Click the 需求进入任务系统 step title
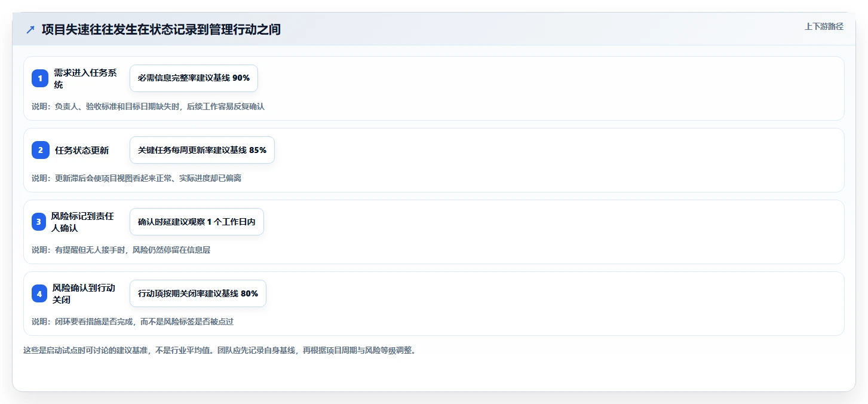Viewport: 868px width, 404px height. point(85,78)
